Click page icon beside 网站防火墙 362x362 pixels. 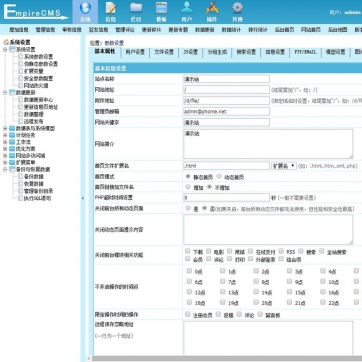click(x=21, y=85)
